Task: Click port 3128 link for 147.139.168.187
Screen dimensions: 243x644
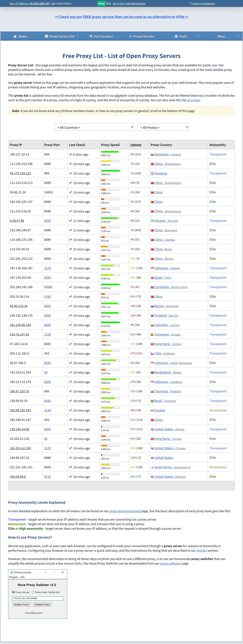Action: click(x=47, y=268)
